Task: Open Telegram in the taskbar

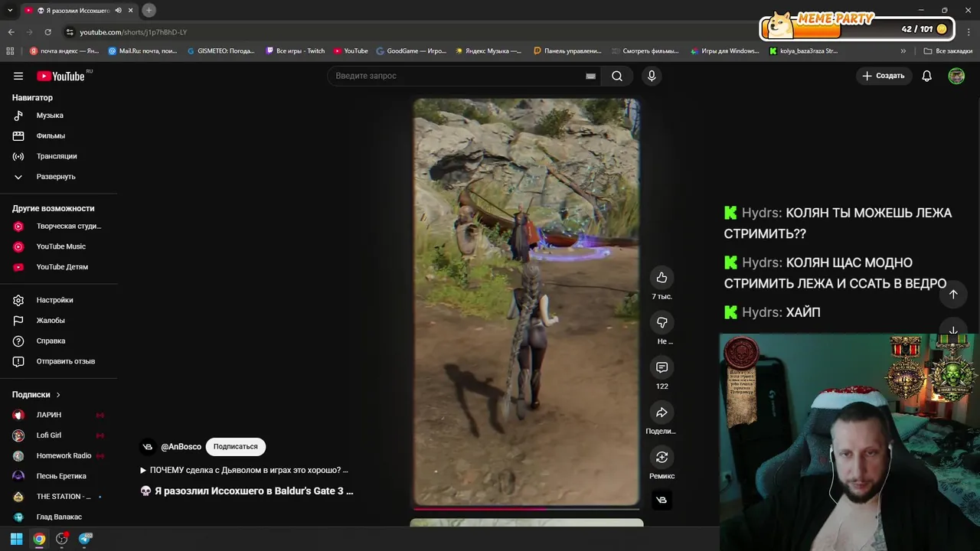Action: (x=85, y=539)
